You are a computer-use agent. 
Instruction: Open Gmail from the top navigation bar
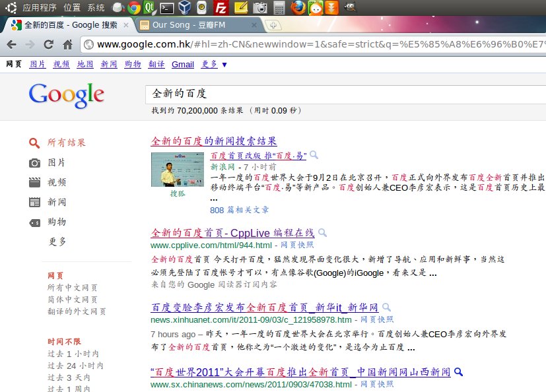pyautogui.click(x=183, y=65)
